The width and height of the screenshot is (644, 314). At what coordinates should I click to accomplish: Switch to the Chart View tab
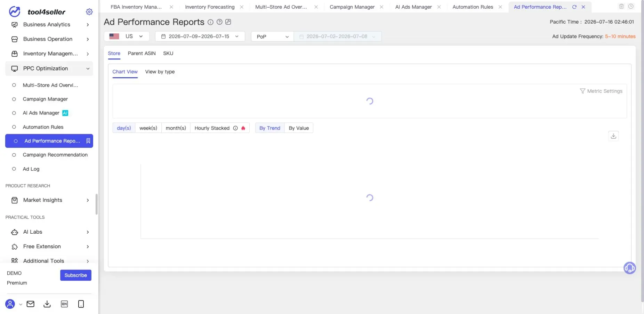(125, 72)
